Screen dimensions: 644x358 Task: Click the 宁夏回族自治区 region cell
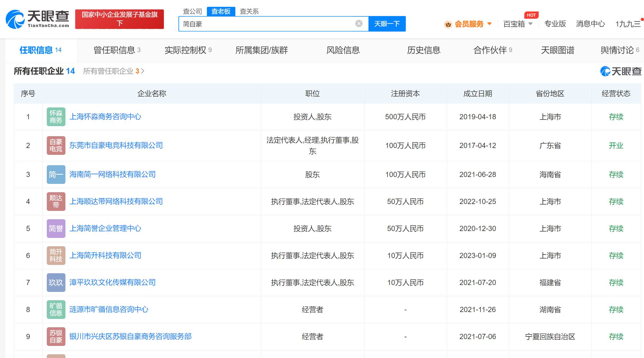click(550, 337)
